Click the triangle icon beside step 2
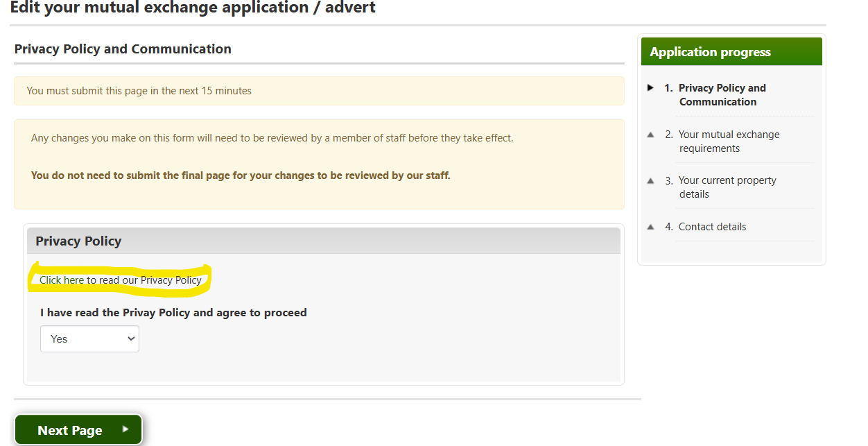 tap(650, 135)
